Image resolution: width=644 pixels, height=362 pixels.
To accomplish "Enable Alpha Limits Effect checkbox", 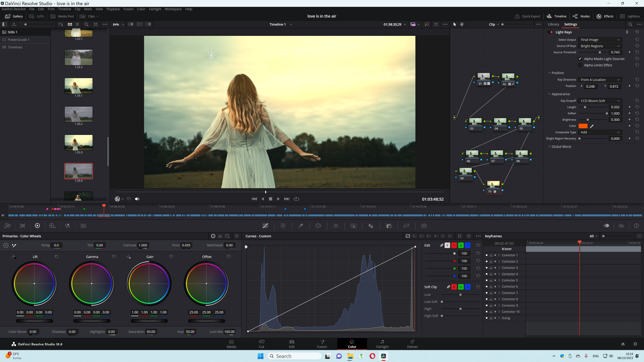I will pos(580,65).
